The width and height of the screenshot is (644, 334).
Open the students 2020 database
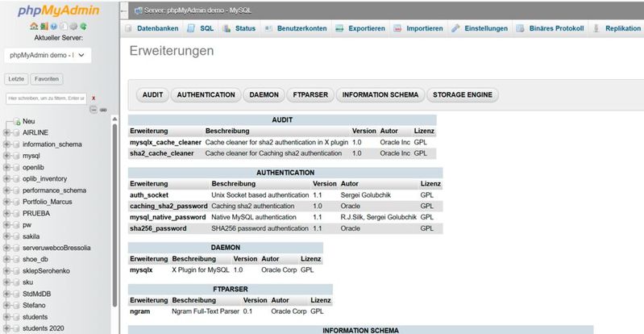(x=44, y=328)
